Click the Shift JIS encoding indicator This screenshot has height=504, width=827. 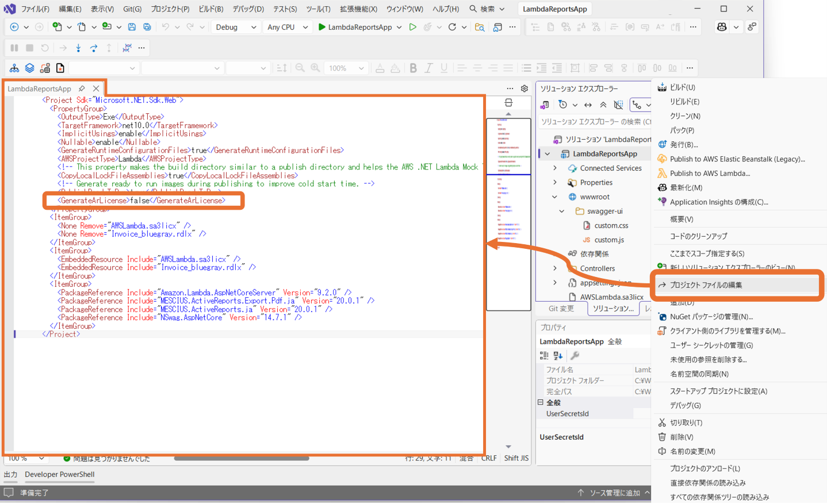pos(516,458)
